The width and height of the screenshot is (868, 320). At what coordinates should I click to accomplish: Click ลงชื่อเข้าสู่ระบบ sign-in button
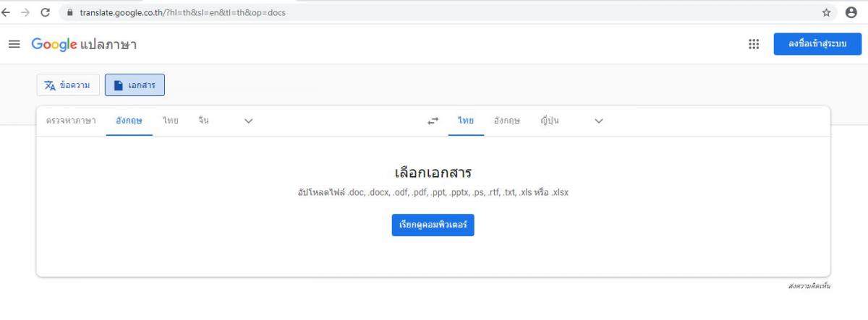(817, 44)
